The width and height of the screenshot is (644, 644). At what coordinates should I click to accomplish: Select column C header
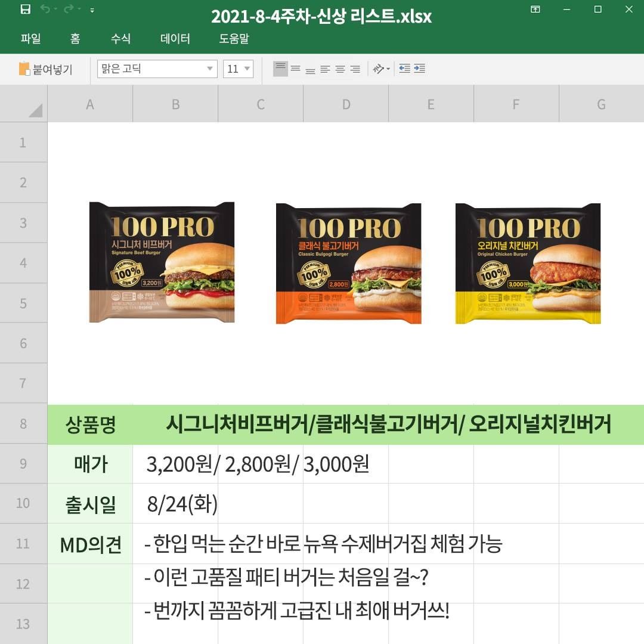pos(261,104)
